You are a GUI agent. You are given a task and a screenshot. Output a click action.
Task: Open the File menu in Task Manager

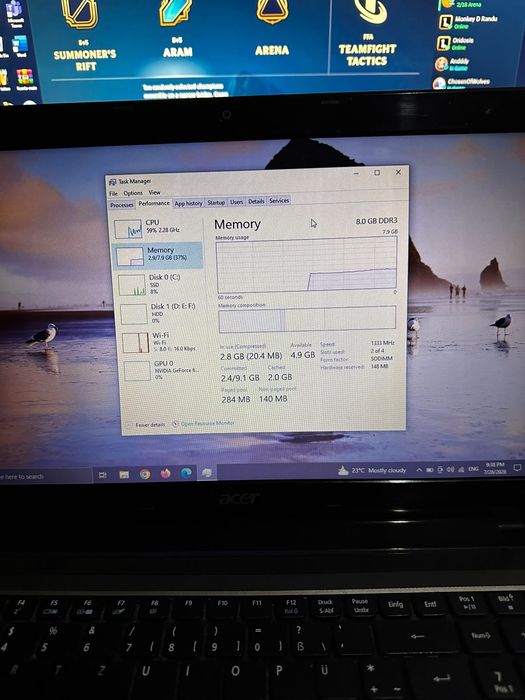point(114,193)
